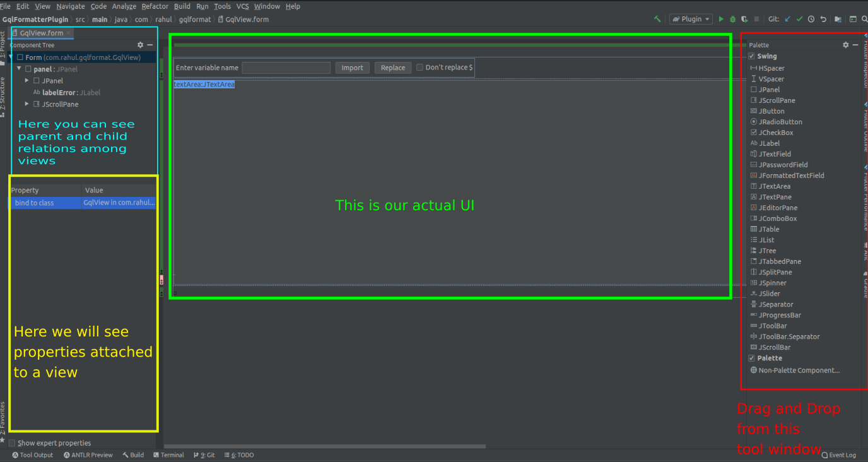
Task: Toggle the "Don't replace $" checkbox
Action: coord(419,68)
